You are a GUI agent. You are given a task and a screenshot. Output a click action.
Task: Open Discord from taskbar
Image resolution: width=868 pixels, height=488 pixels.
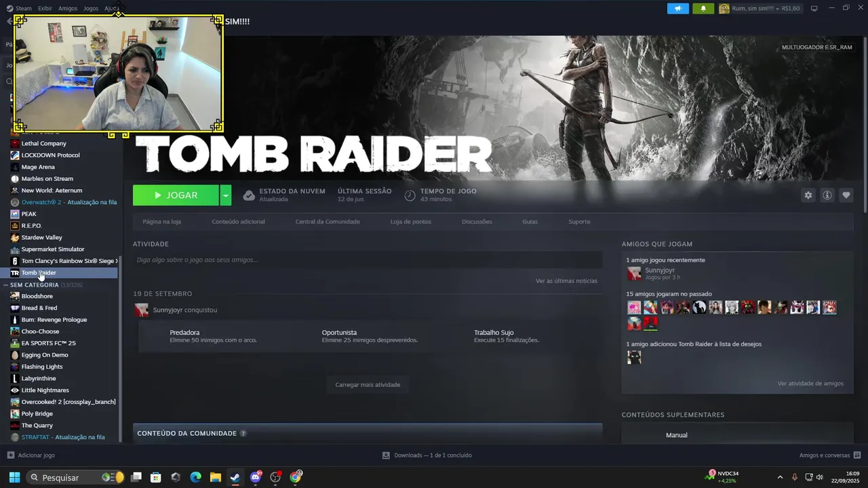[x=255, y=477]
